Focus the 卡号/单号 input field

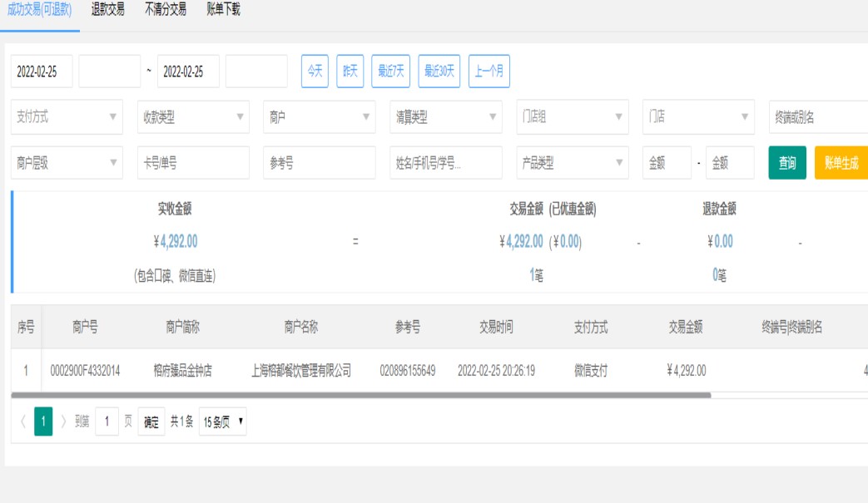coord(193,163)
